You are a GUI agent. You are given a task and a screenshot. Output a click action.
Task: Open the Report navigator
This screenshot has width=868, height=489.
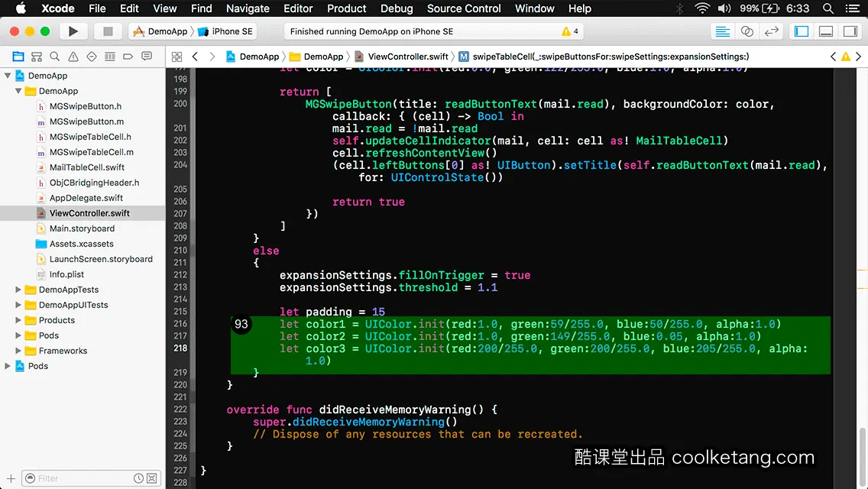(147, 57)
